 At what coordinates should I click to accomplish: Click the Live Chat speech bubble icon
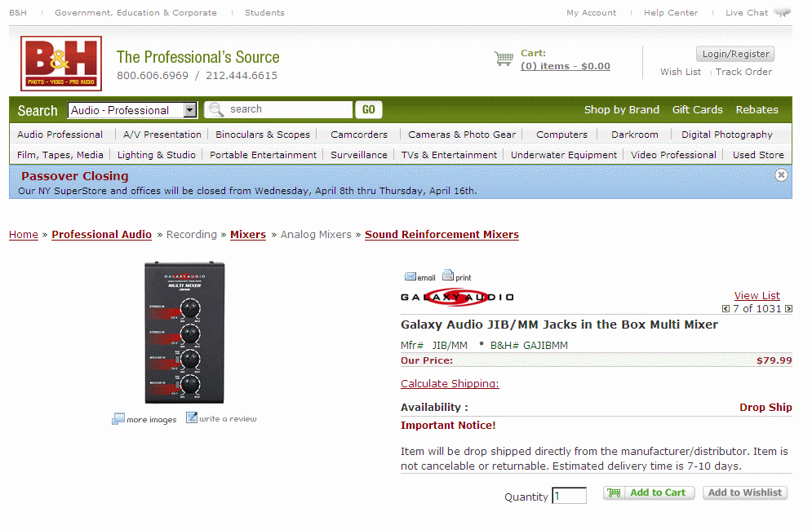[x=782, y=12]
